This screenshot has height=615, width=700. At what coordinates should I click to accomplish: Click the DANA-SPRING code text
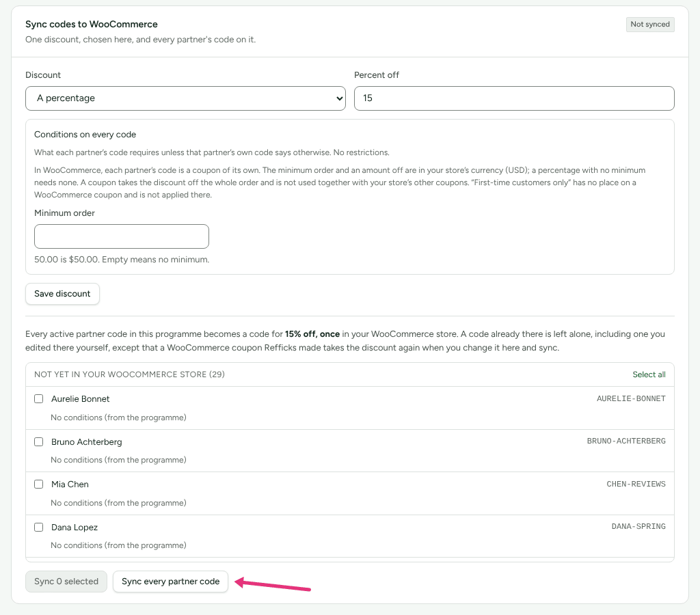[x=638, y=526]
